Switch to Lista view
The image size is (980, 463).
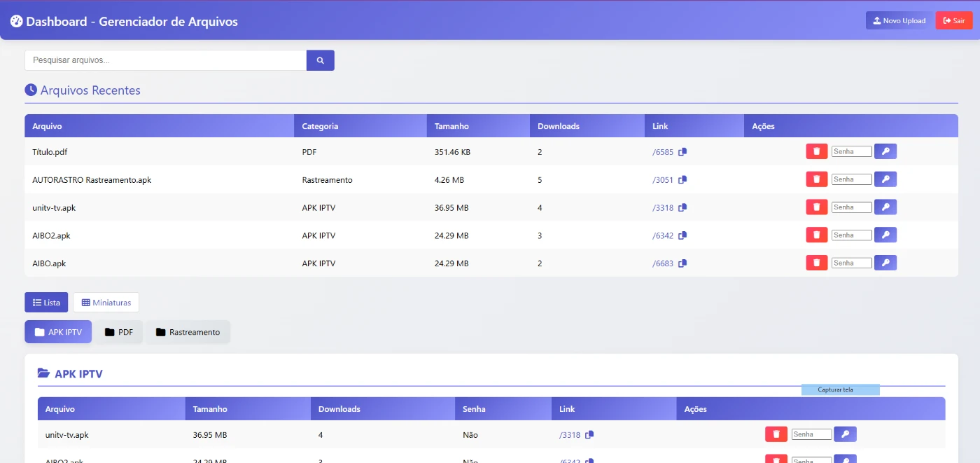click(46, 303)
